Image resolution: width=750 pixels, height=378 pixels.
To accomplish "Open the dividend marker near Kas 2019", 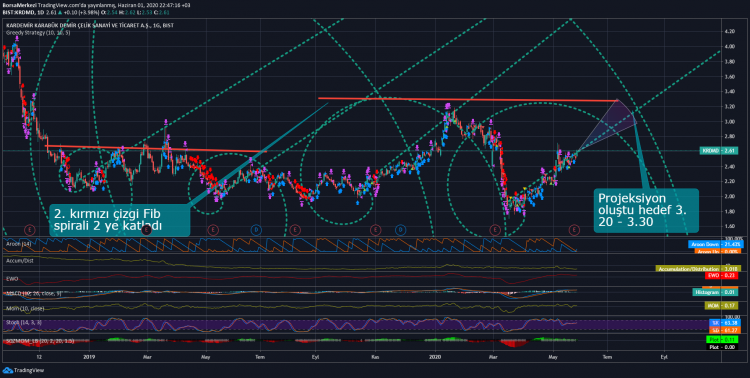I will click(400, 230).
